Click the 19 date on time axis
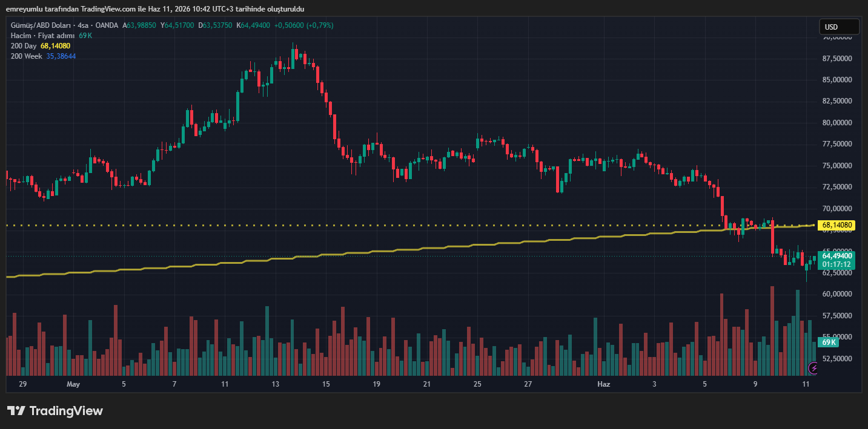Image resolution: width=868 pixels, height=429 pixels. 376,384
